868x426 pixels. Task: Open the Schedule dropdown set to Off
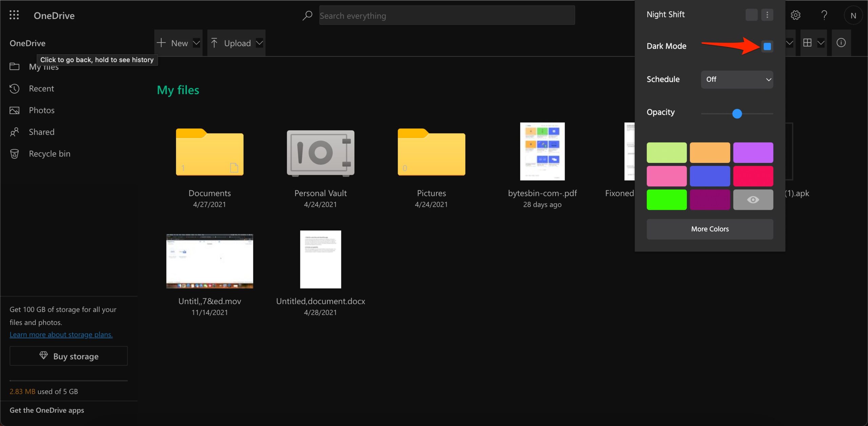click(737, 79)
